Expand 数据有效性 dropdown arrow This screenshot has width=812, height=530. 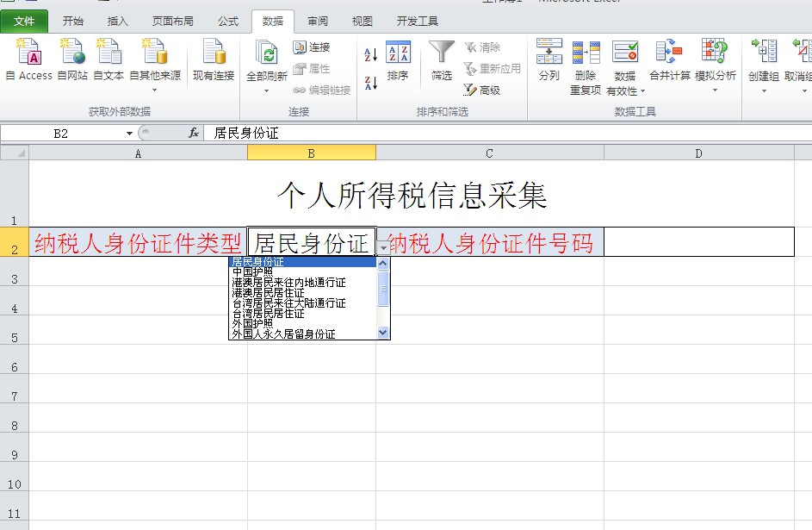point(642,91)
